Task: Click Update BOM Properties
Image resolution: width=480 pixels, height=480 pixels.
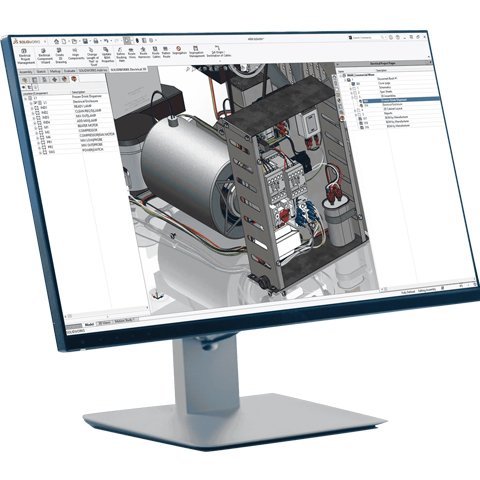Action: (107, 55)
